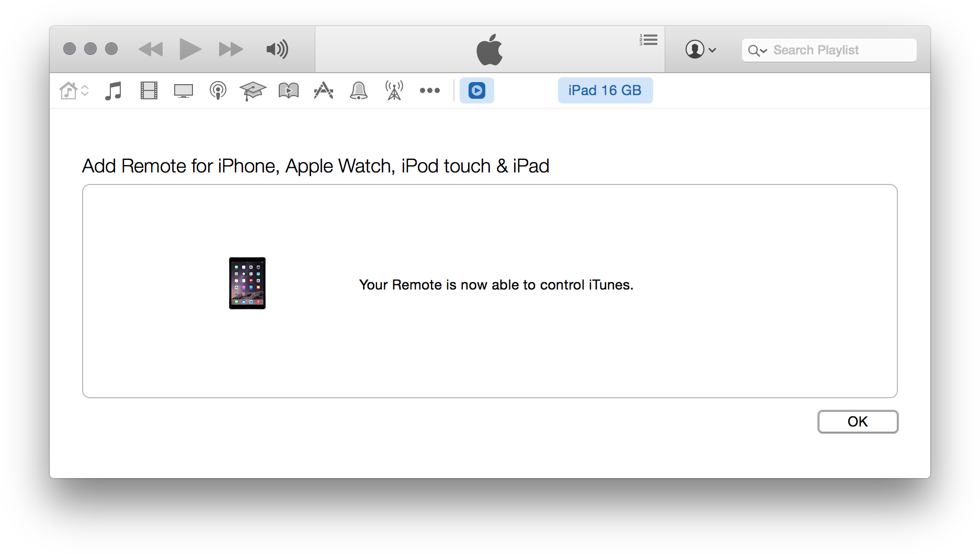Close the iTunes window
The image size is (980, 554).
[70, 49]
